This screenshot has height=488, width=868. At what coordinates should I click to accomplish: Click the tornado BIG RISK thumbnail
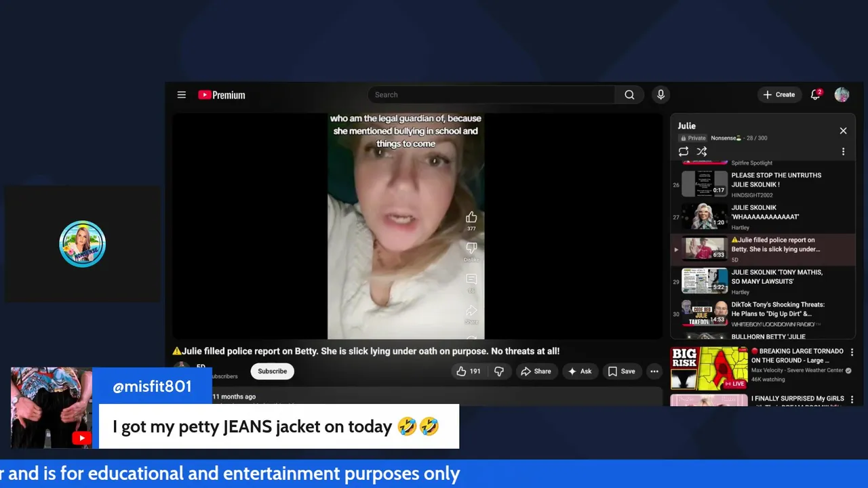(709, 369)
